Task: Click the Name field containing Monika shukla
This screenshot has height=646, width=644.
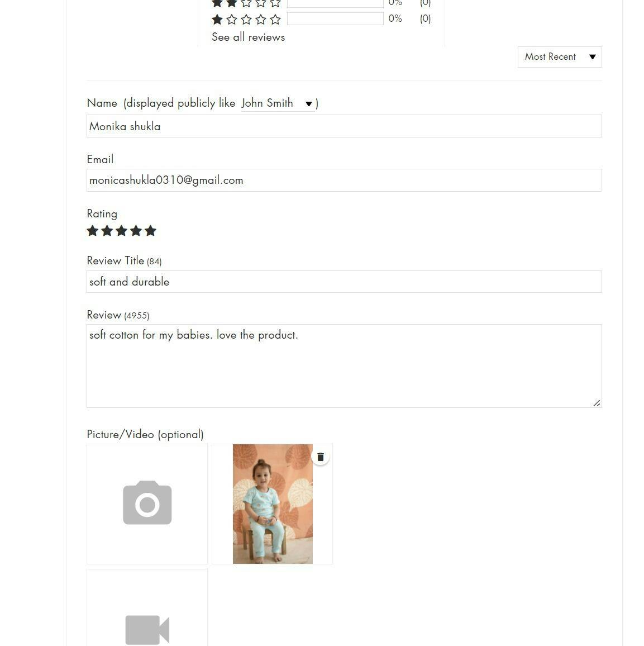Action: pyautogui.click(x=344, y=126)
